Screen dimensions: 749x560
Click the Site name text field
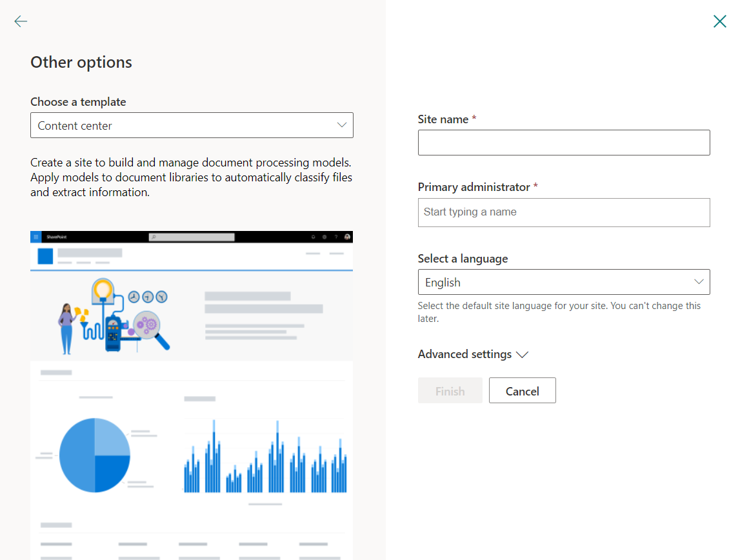(563, 143)
